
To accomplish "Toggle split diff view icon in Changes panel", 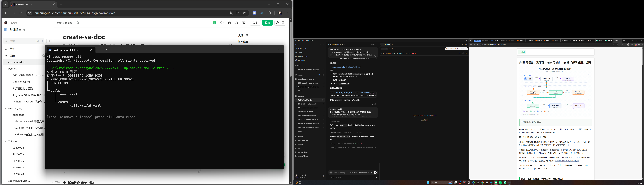I will pyautogui.click(x=466, y=53).
